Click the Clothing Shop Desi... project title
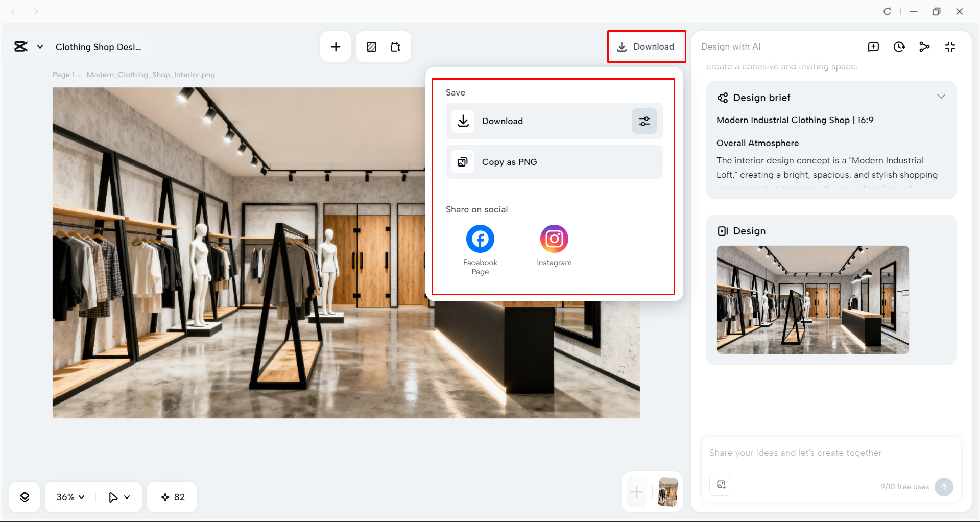This screenshot has width=980, height=522. click(99, 47)
